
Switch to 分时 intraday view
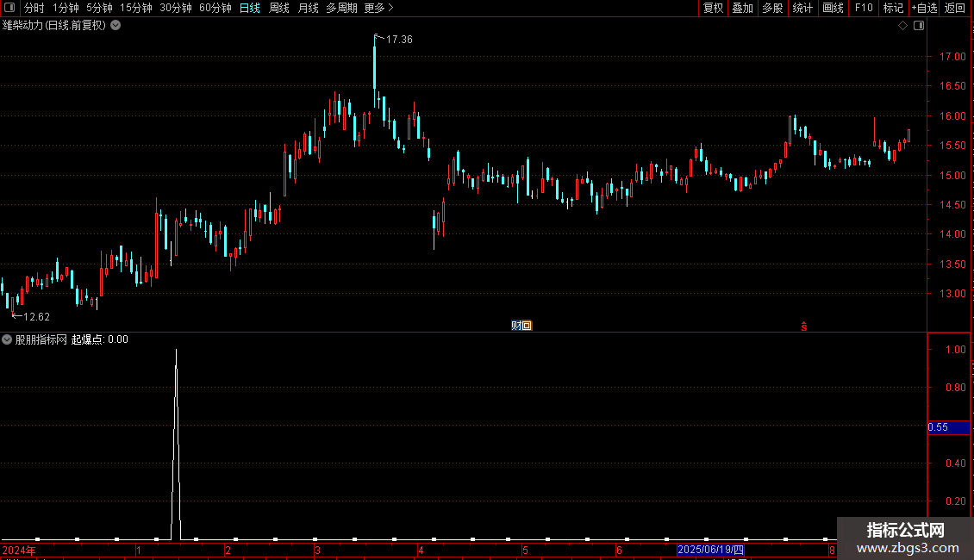(x=34, y=8)
